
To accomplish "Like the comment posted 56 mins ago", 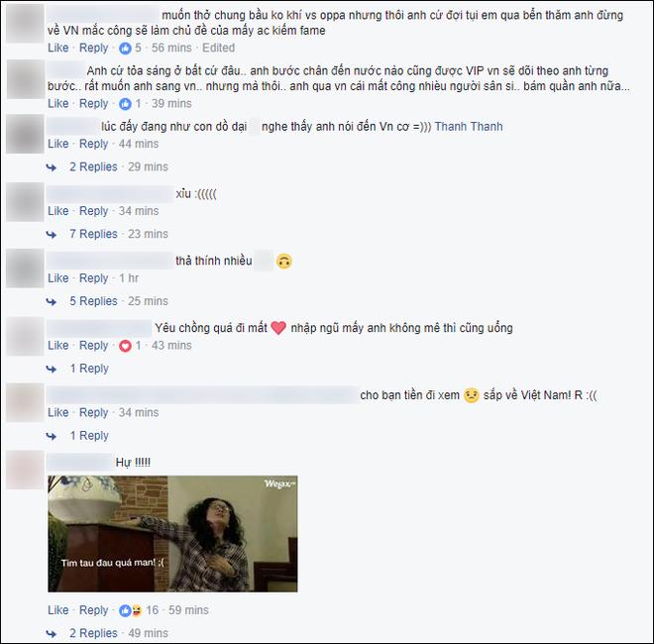I will coord(58,48).
